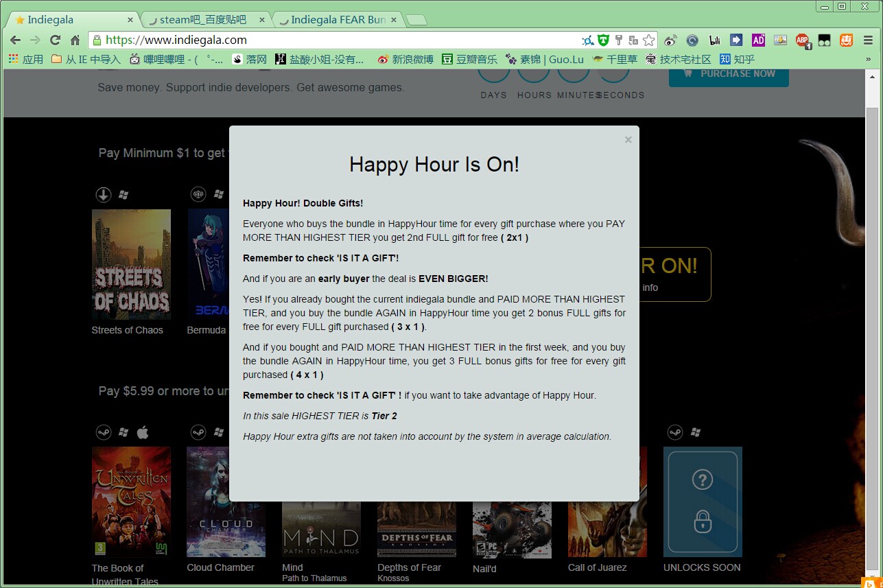Reload the current page
The image size is (883, 588).
pos(56,40)
